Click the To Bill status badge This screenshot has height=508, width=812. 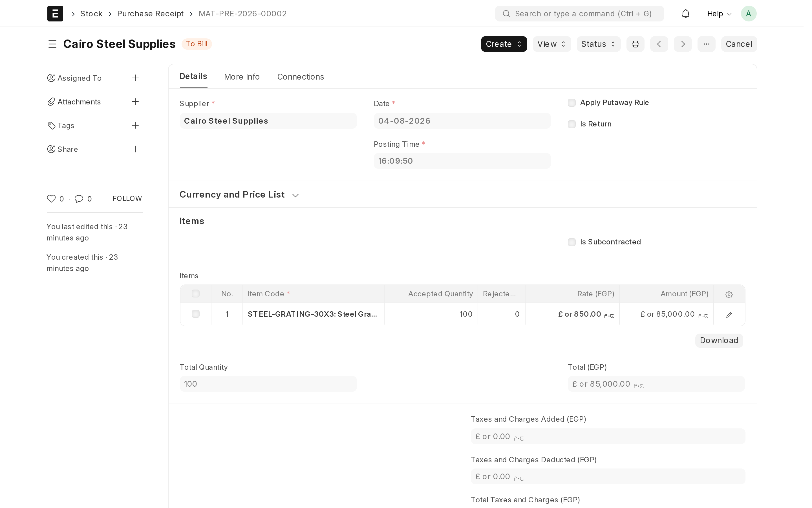(x=197, y=44)
